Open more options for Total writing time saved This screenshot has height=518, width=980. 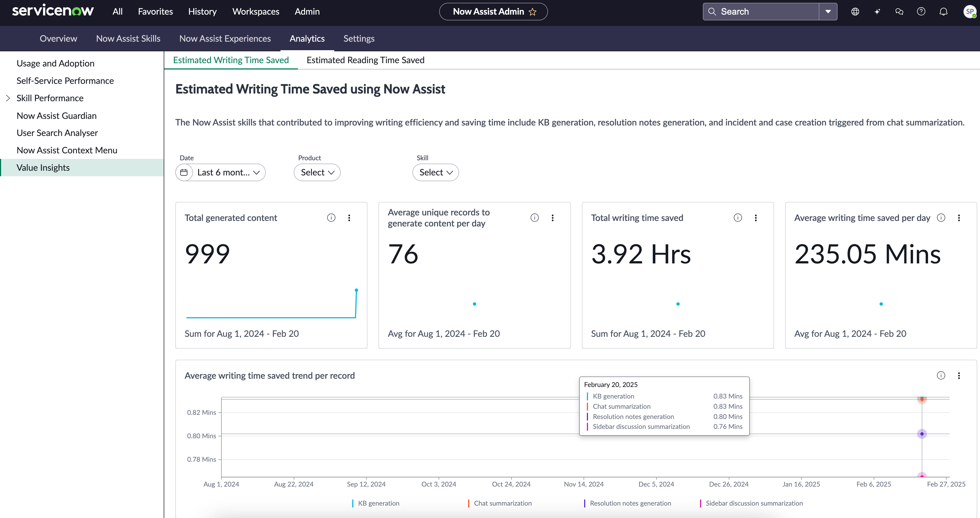756,218
